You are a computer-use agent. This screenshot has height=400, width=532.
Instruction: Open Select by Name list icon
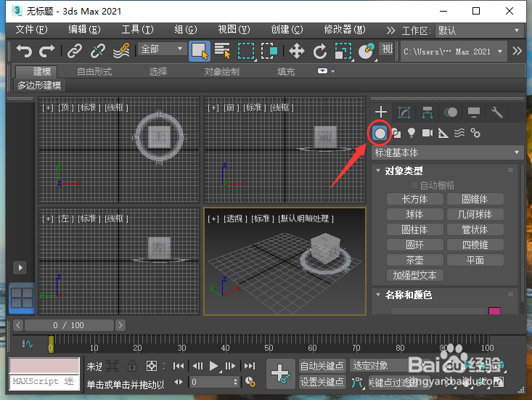point(223,51)
